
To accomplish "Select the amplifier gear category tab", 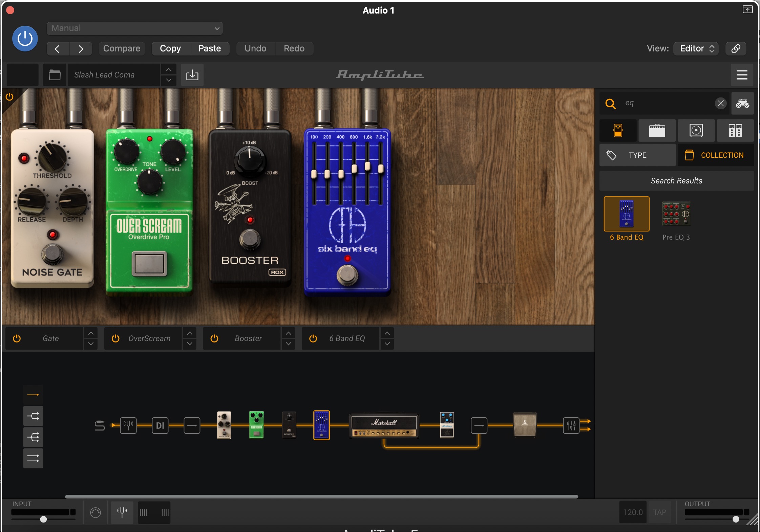I will coord(657,130).
